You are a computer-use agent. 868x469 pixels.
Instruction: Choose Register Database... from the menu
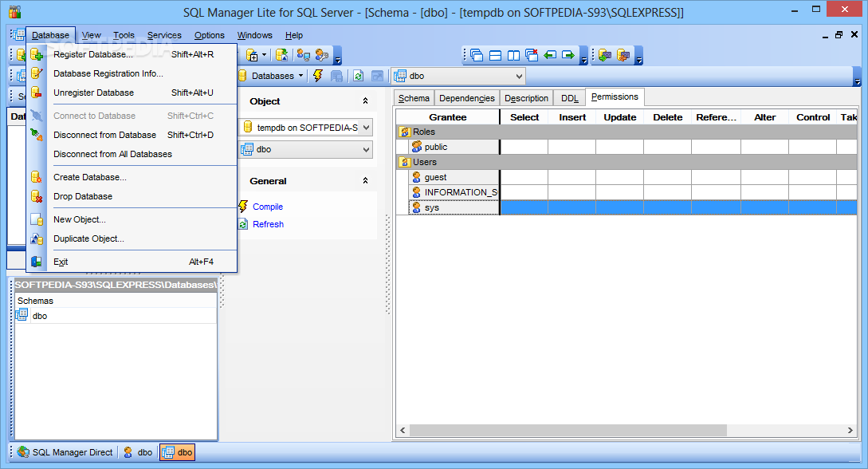click(x=132, y=54)
